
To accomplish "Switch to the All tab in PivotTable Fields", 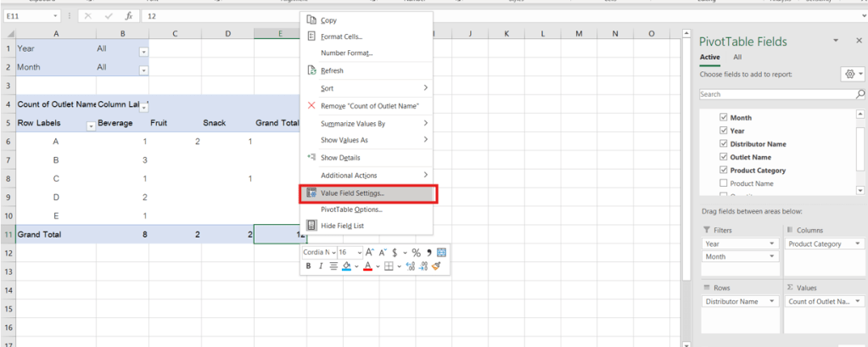I will 737,57.
